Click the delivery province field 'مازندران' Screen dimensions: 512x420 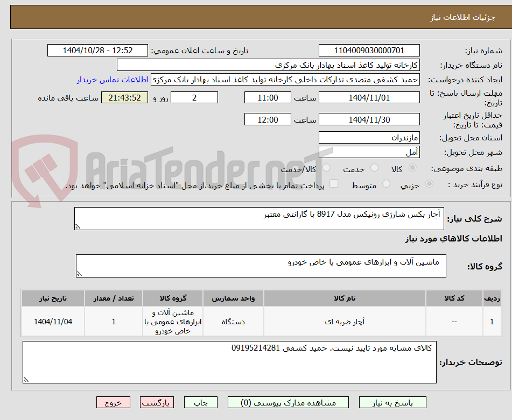pos(369,137)
